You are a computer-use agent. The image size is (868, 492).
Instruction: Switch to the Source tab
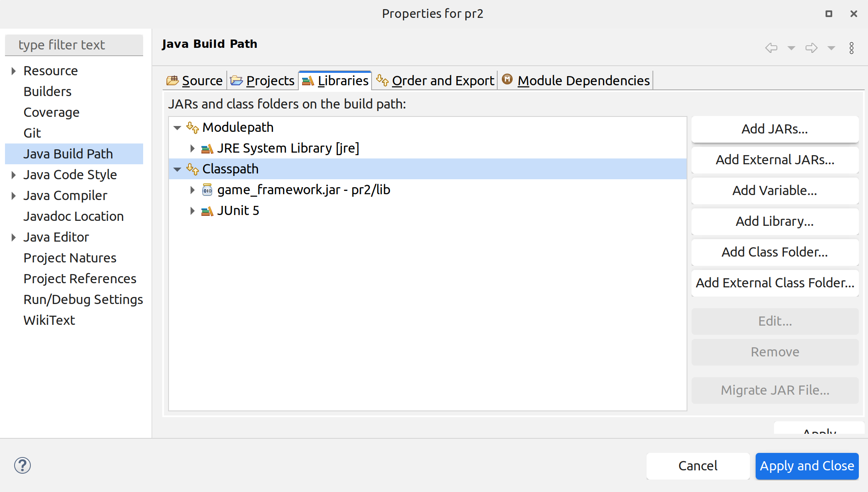tap(195, 80)
